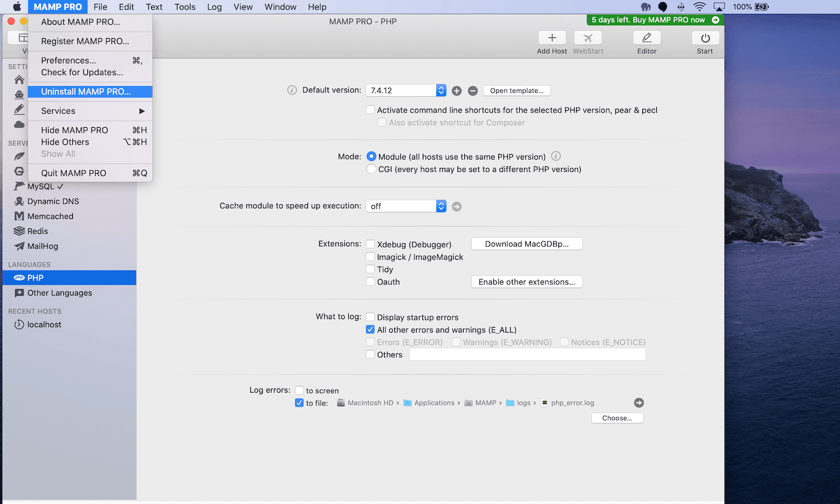Screen dimensions: 840x504
Task: Open the Tools menu in the menu bar
Action: coord(185,7)
